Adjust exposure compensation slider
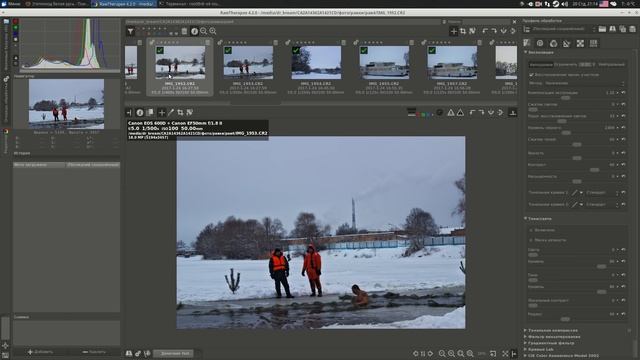The image size is (640, 360). 565,98
